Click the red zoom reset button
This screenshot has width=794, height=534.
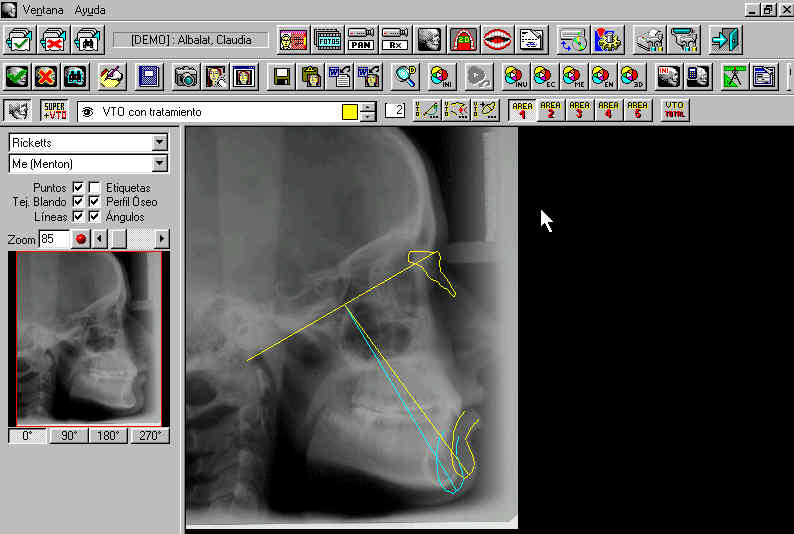(81, 238)
